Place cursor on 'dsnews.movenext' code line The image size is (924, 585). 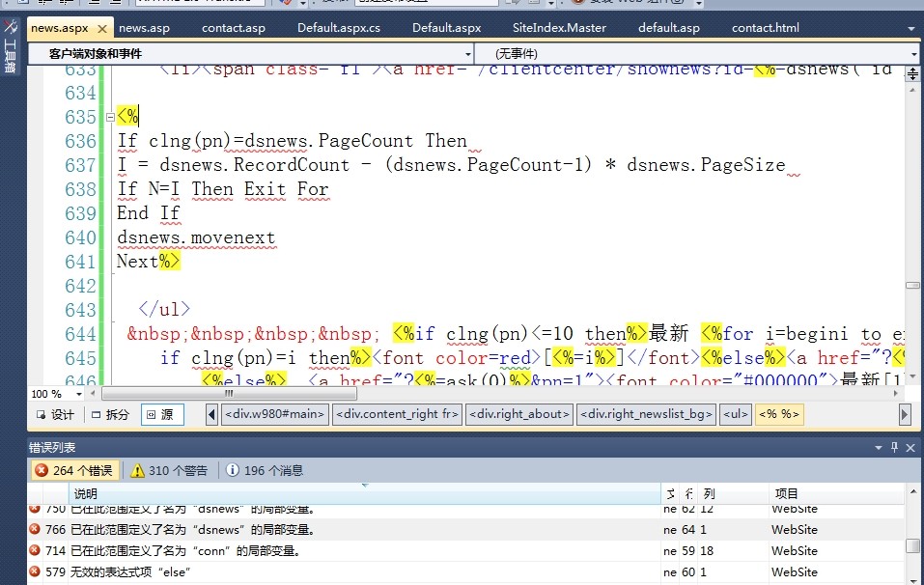(x=196, y=238)
